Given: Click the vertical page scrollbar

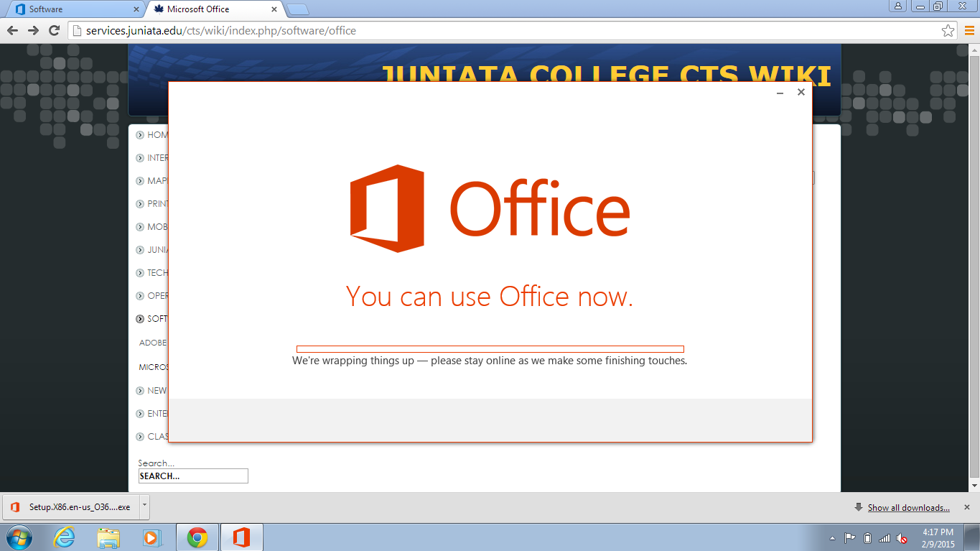Looking at the screenshot, I should pyautogui.click(x=974, y=267).
